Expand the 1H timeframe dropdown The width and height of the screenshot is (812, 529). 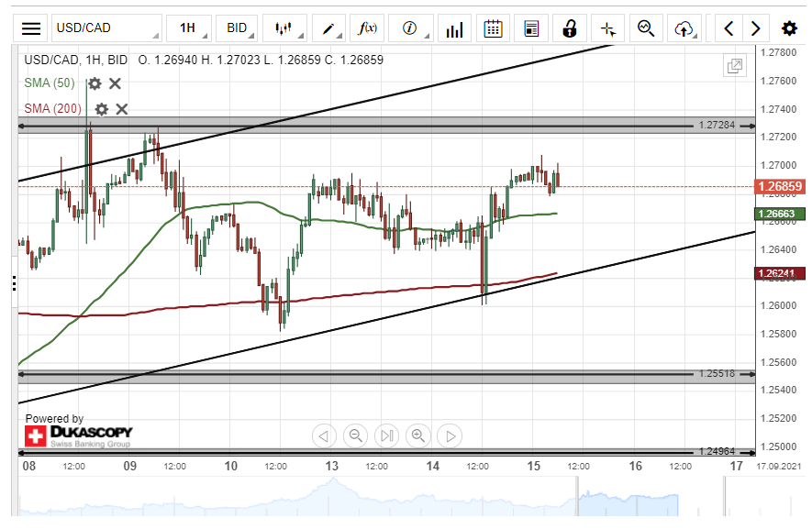coord(188,28)
